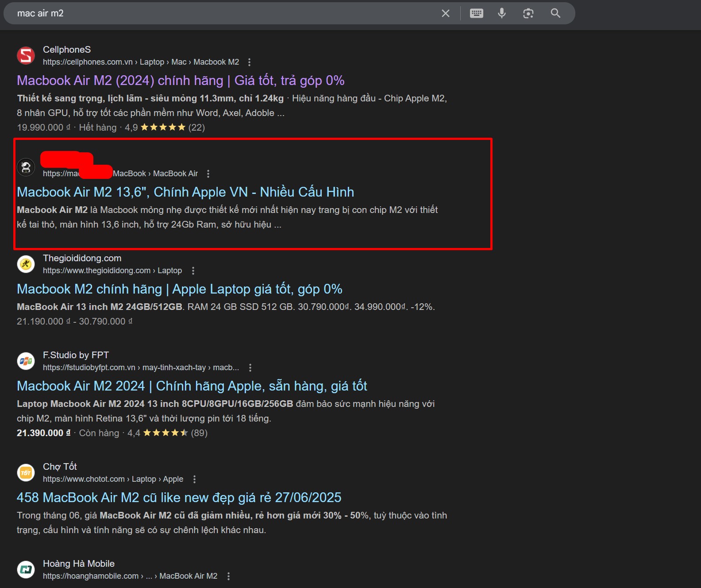Click the fstudiobyfpt.com.vn breadcrumb URL
Viewport: 701px width, 588px height.
(x=141, y=367)
